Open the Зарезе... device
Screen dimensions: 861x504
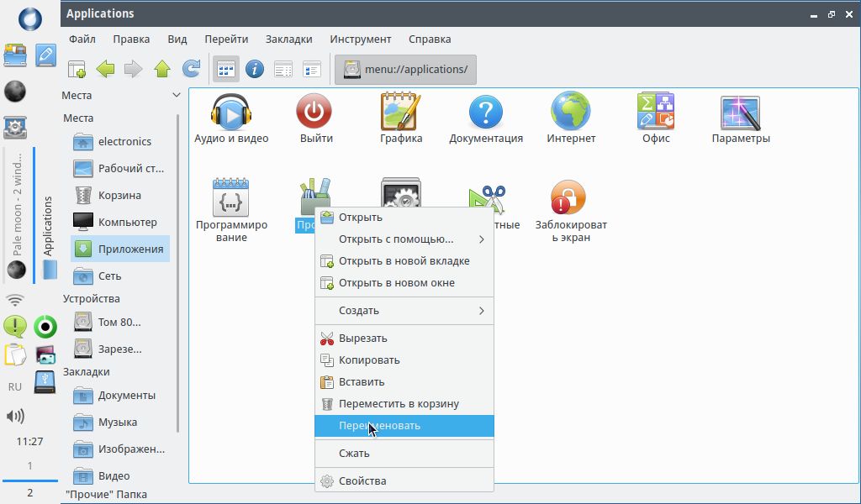click(x=120, y=349)
